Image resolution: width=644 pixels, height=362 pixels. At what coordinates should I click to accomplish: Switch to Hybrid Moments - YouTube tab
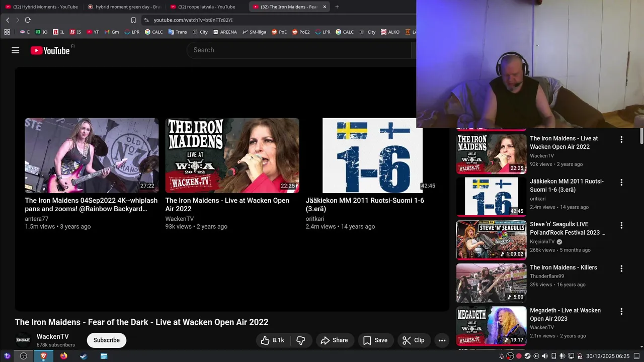[x=42, y=7]
